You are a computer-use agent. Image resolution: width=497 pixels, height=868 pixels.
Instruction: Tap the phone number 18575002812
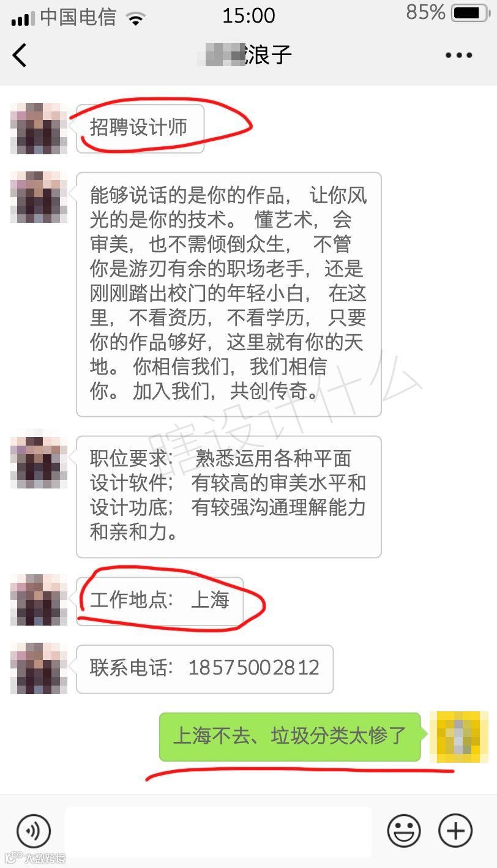[254, 668]
